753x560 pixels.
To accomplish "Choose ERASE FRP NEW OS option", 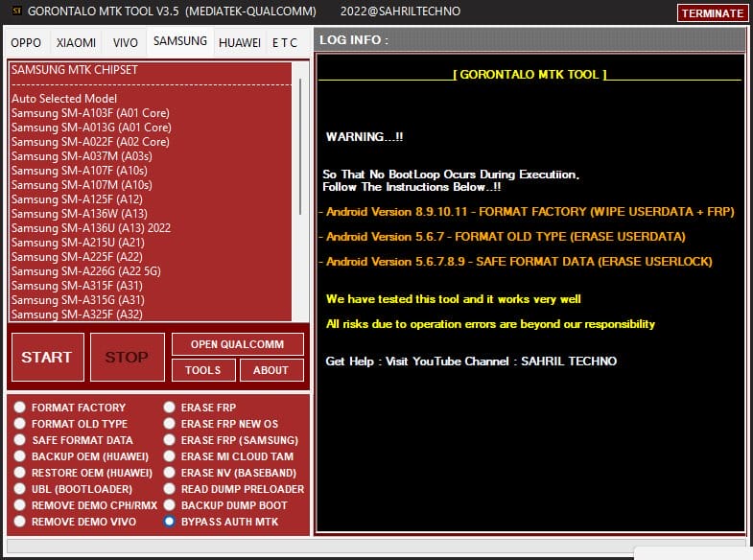I will click(221, 424).
